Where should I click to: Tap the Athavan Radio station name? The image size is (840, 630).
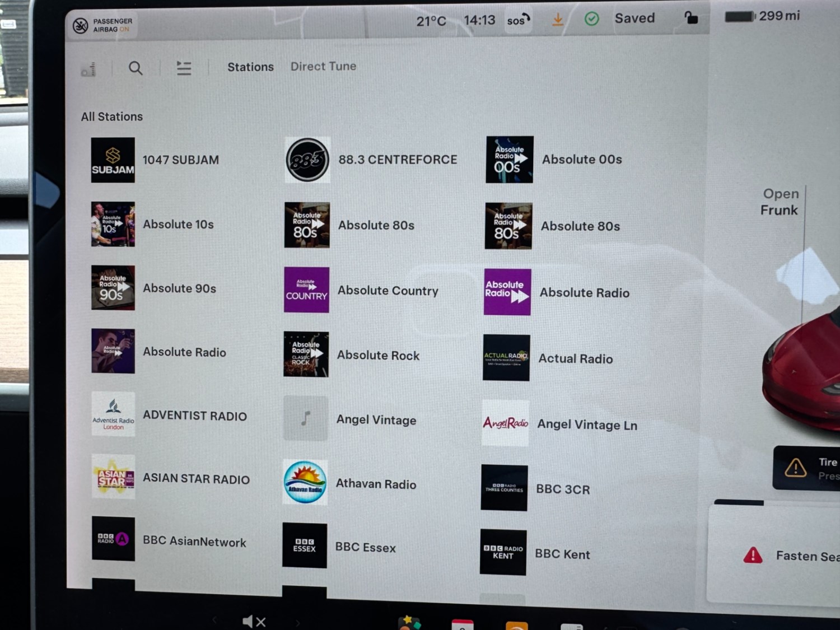[x=376, y=484]
